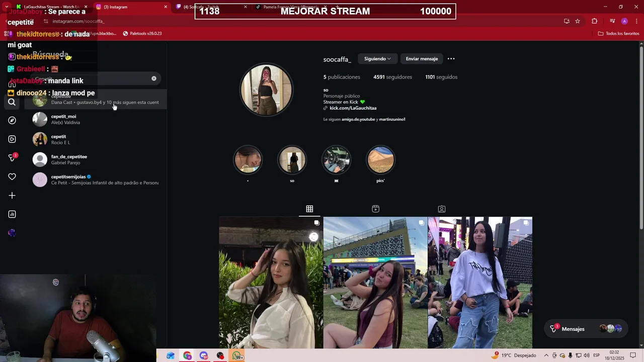The width and height of the screenshot is (644, 362).
Task: Open the Chrome icon in the taskbar
Action: (x=187, y=355)
